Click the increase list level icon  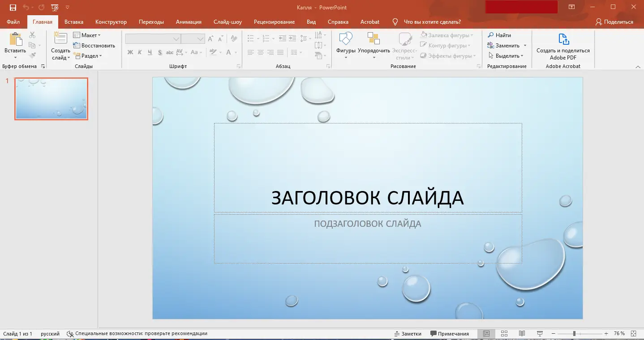[292, 38]
